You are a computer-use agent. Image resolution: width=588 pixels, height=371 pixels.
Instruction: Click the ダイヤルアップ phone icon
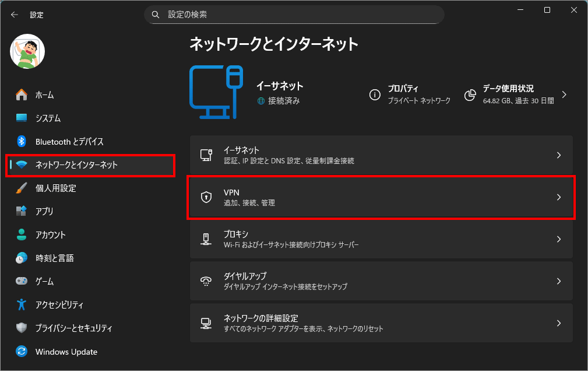pos(206,281)
